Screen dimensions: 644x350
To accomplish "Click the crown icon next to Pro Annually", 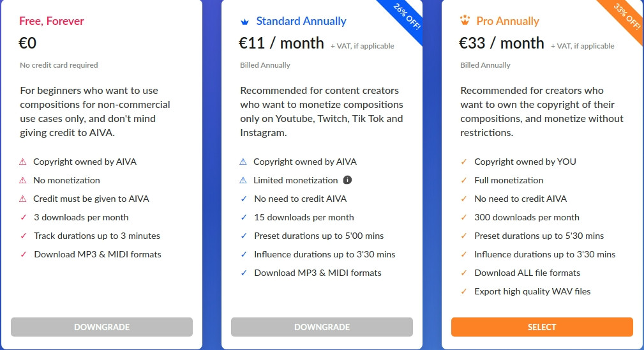I will (x=465, y=21).
